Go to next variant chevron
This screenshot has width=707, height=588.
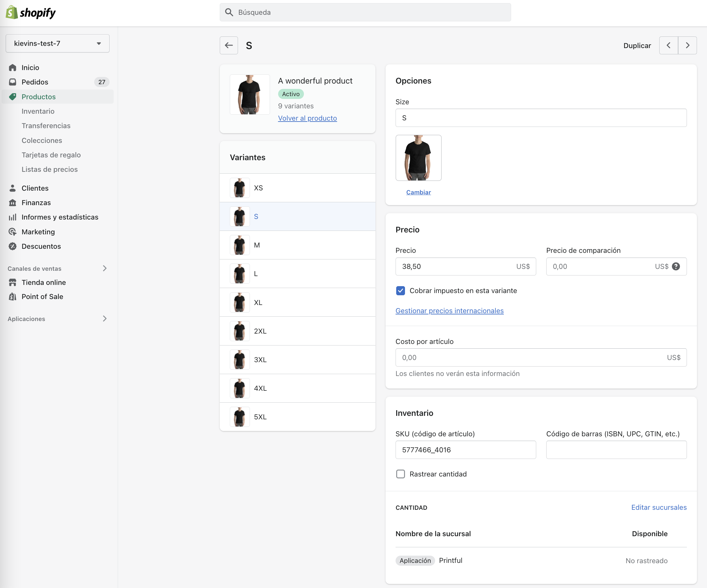click(x=688, y=46)
